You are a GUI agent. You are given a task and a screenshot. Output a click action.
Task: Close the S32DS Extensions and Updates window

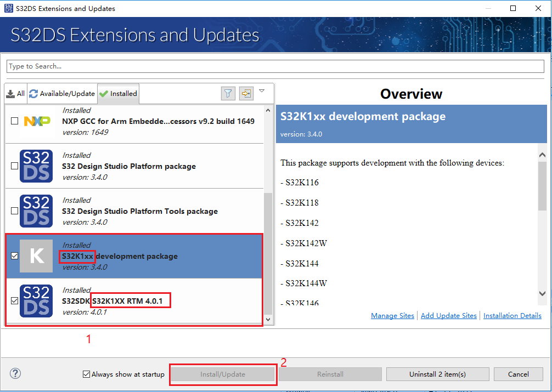538,8
